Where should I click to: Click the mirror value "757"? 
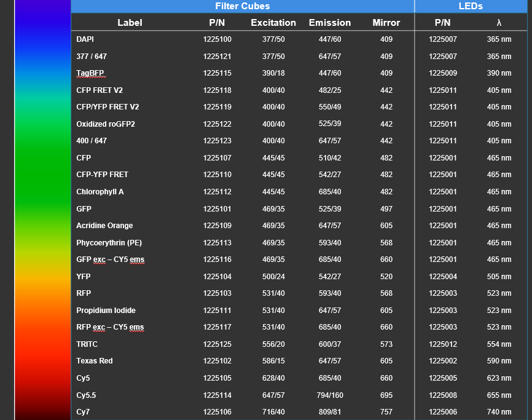pos(386,412)
